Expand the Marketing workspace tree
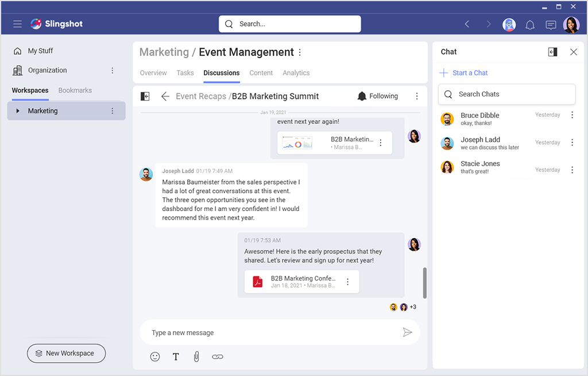The image size is (588, 376). point(18,111)
